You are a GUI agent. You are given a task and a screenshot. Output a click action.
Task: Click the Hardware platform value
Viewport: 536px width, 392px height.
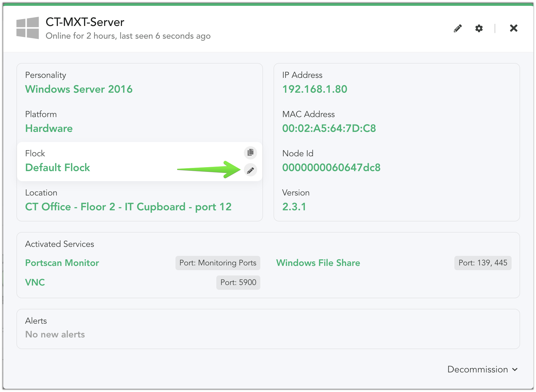49,128
